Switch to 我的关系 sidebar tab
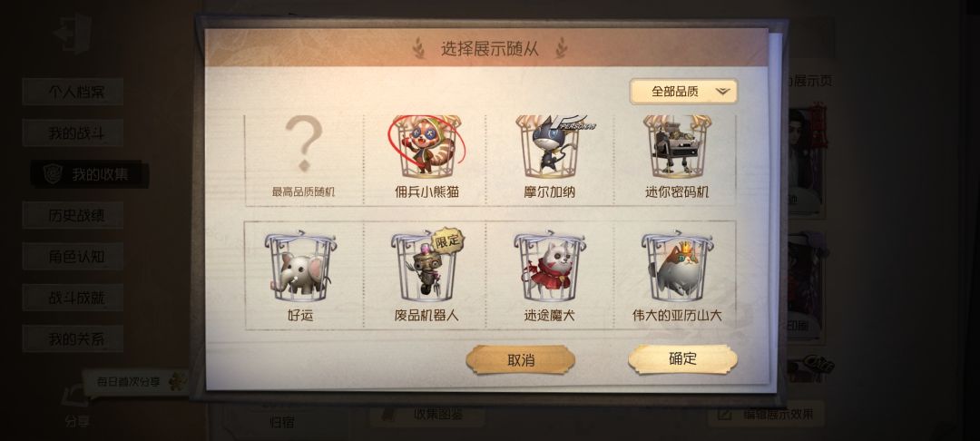This screenshot has height=441, width=980. point(73,339)
